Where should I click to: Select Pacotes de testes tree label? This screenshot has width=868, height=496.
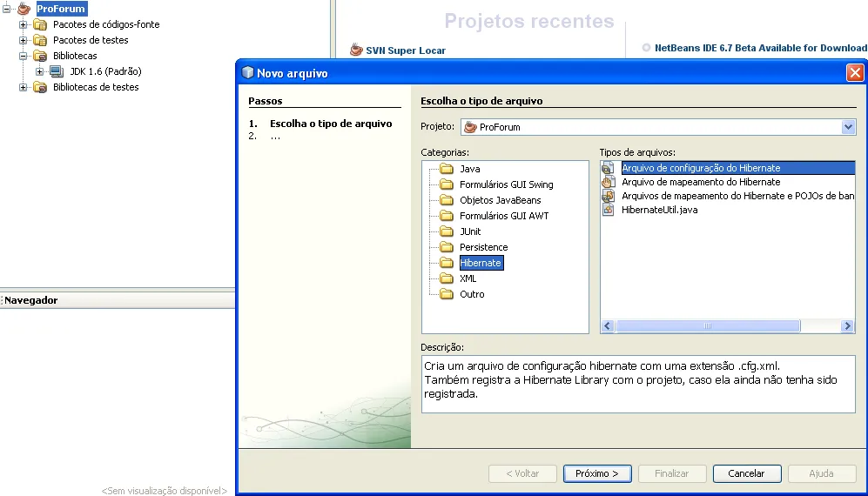(91, 40)
